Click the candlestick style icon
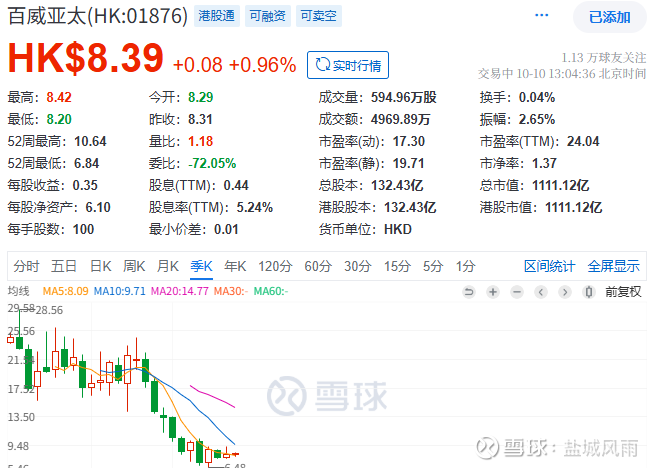The image size is (658, 468). 589,292
